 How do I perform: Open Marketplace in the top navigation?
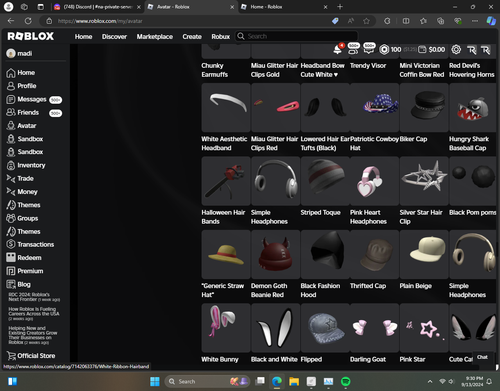[155, 37]
